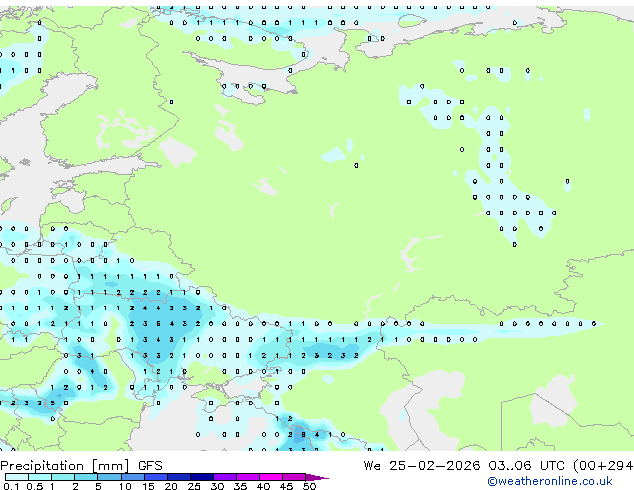634x490 pixels.
Task: Select the 0.5–1 mm legend swatch
Action: pyautogui.click(x=40, y=477)
